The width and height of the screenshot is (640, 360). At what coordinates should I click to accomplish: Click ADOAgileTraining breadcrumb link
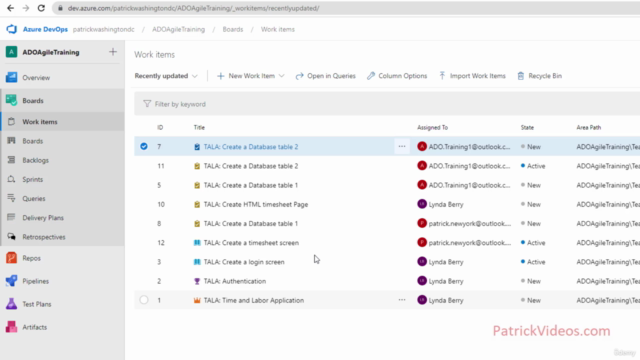coord(178,29)
